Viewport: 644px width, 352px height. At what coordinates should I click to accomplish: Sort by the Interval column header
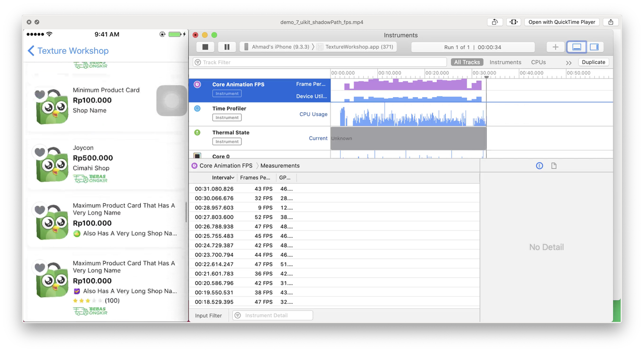223,178
